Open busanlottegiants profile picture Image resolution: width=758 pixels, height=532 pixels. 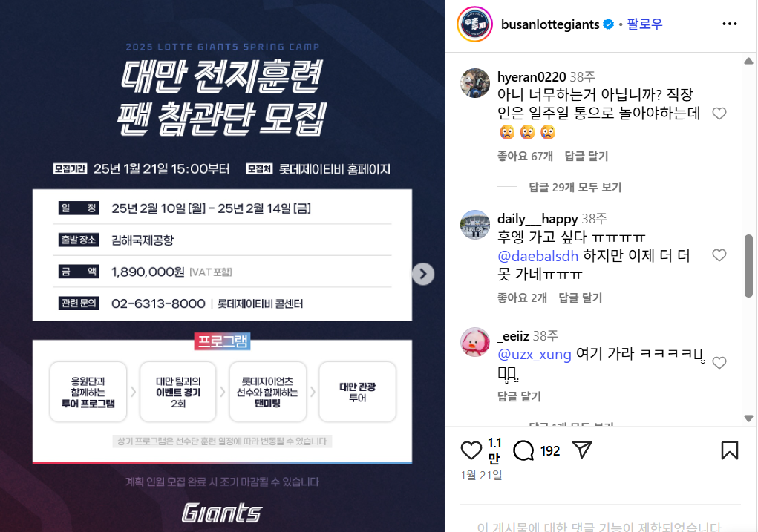[x=474, y=24]
